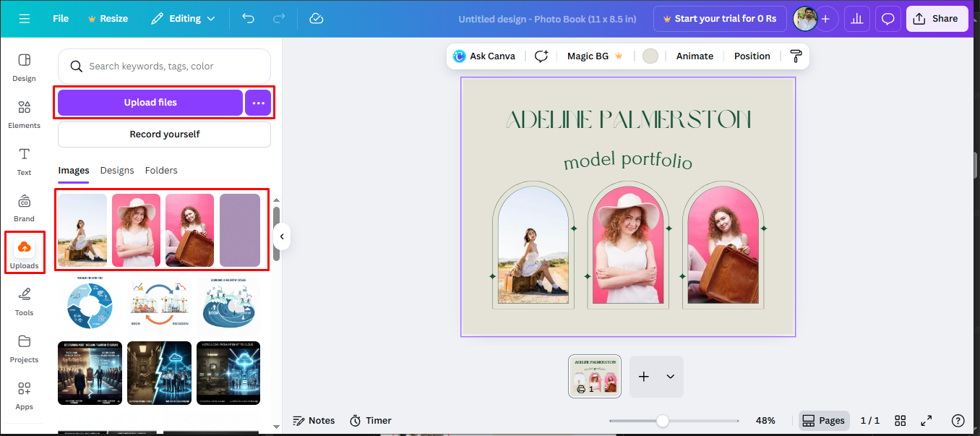The image size is (980, 436).
Task: Click the Undo arrow in the toolbar
Action: [x=248, y=18]
